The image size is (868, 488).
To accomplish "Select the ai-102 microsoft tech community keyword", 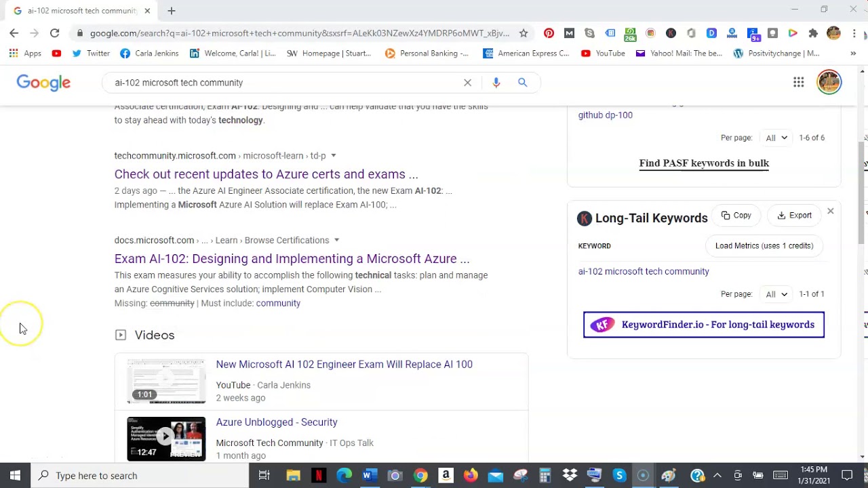I will (644, 272).
